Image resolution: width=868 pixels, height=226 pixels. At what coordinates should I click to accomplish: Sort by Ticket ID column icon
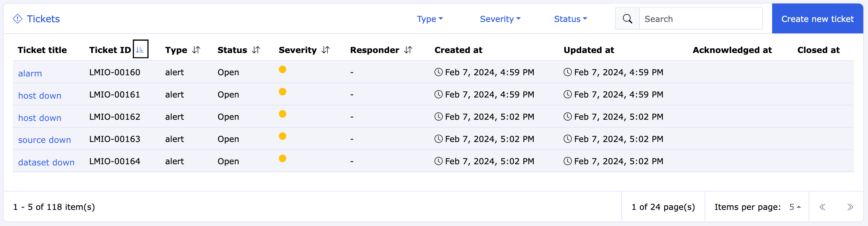tap(140, 50)
